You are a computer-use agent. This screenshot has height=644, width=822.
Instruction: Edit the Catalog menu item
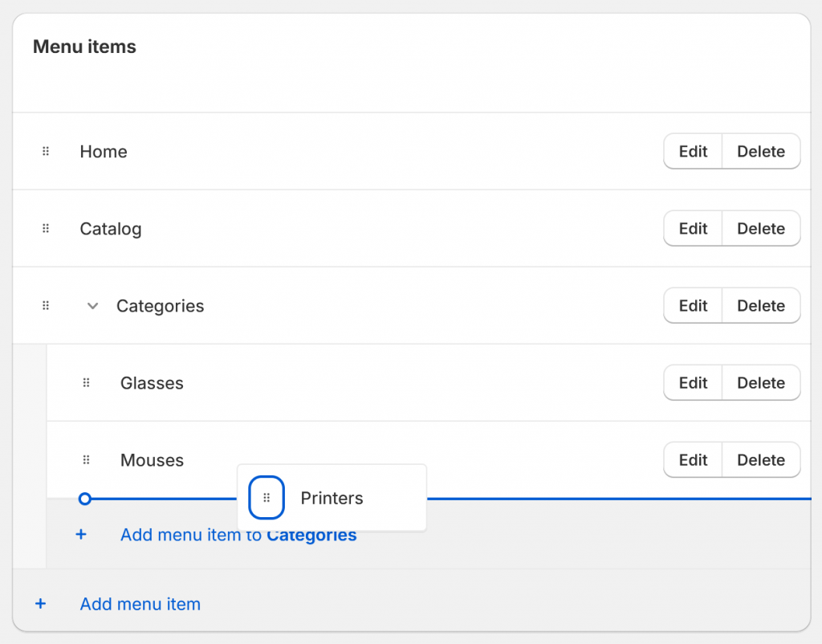pos(692,228)
